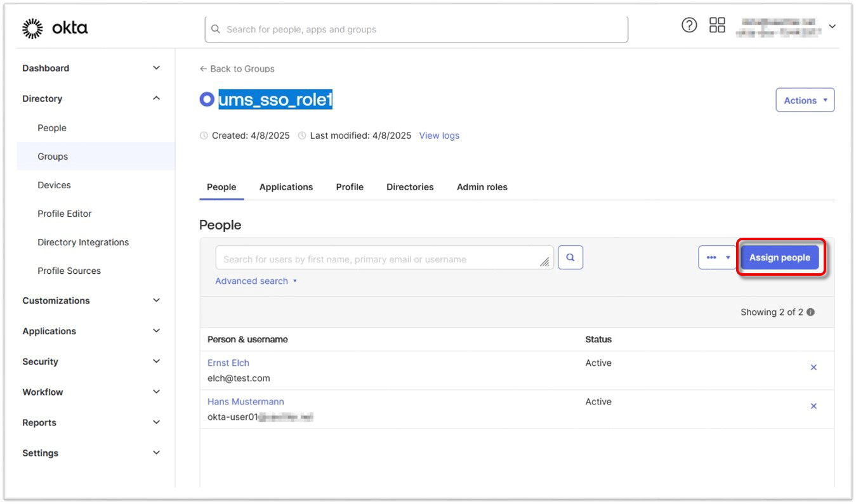Viewport: 856px width, 504px height.
Task: Open the Actions dropdown menu
Action: (805, 100)
